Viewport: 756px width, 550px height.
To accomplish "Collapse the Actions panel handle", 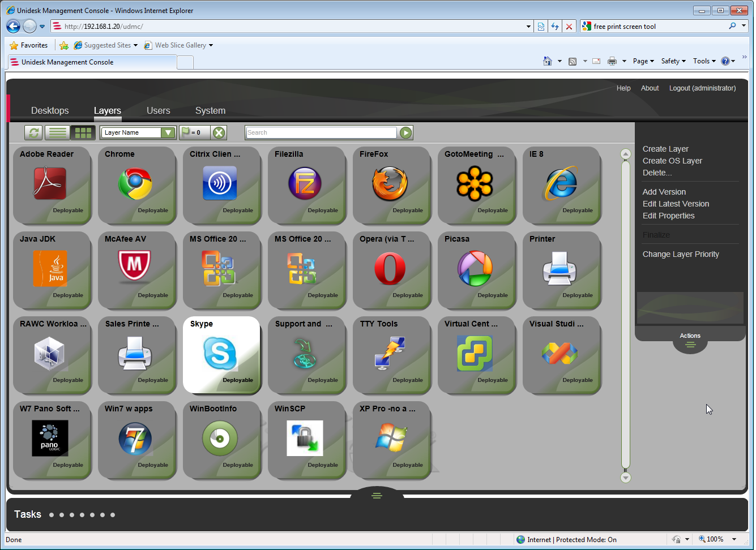I will click(x=690, y=344).
